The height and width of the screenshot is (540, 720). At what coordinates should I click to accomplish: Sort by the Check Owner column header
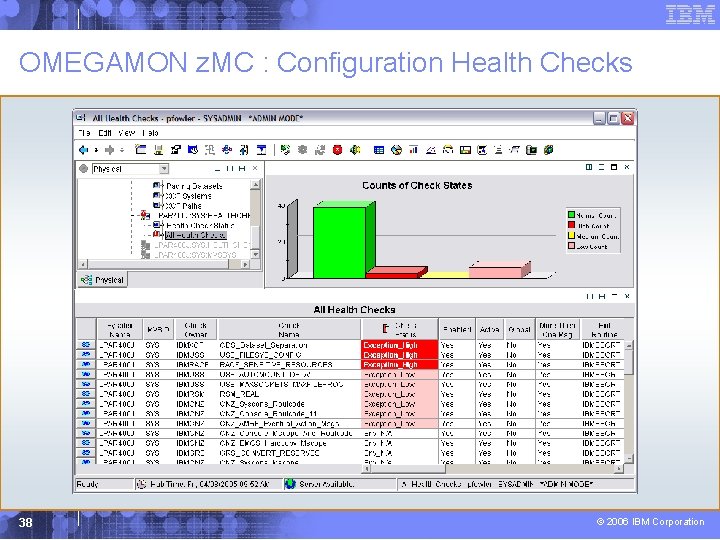[195, 329]
